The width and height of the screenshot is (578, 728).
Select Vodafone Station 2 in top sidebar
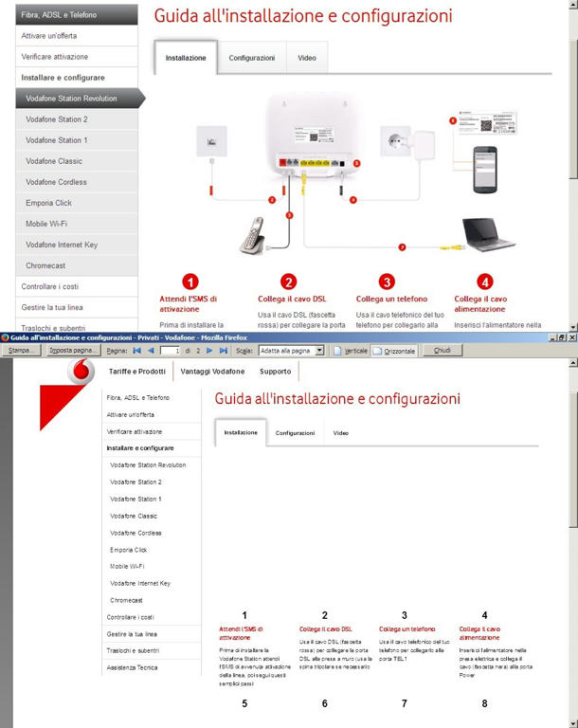[x=77, y=119]
